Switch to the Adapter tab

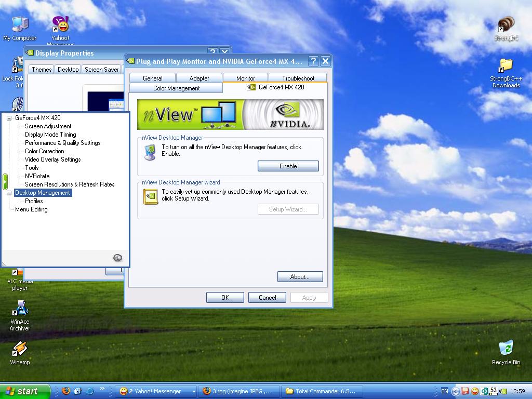point(199,78)
